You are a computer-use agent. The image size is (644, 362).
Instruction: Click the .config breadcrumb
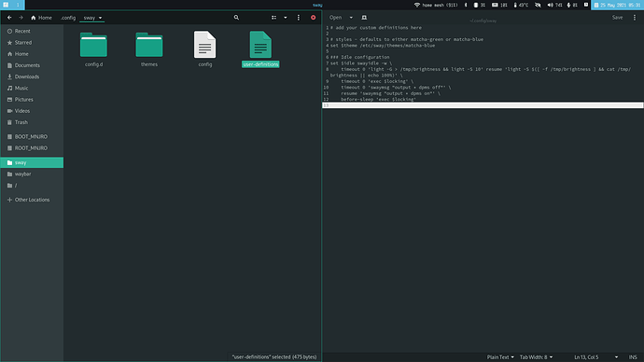68,18
